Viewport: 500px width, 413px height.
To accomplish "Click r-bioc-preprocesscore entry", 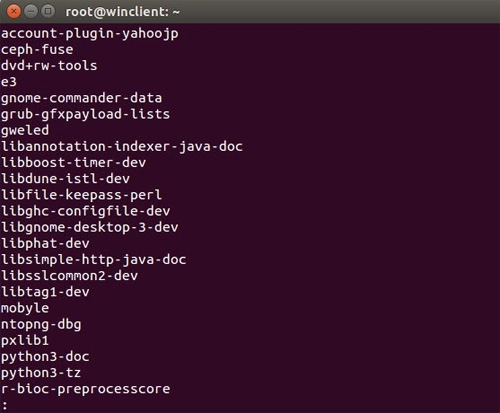I will click(86, 389).
